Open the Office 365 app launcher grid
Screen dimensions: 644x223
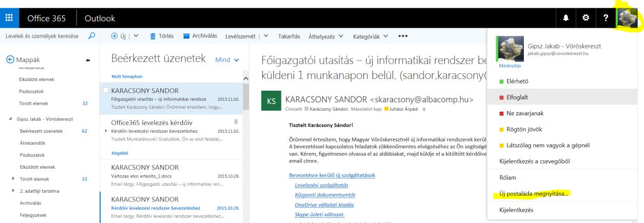click(9, 18)
